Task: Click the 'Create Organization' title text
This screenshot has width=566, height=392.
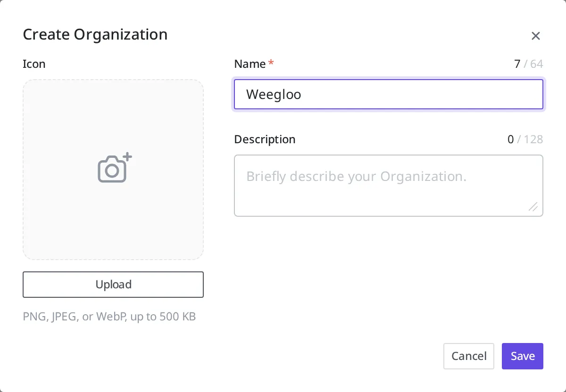Action: click(x=95, y=34)
